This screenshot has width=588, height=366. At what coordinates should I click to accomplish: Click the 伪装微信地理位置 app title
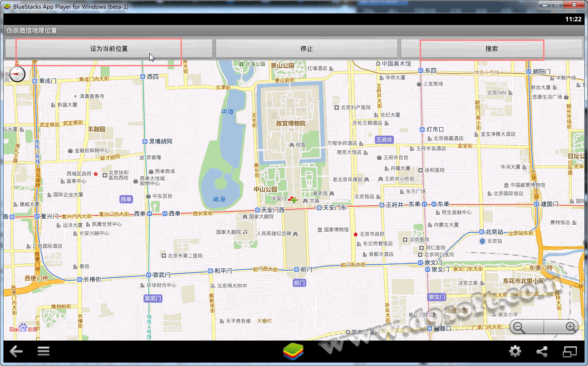click(32, 31)
